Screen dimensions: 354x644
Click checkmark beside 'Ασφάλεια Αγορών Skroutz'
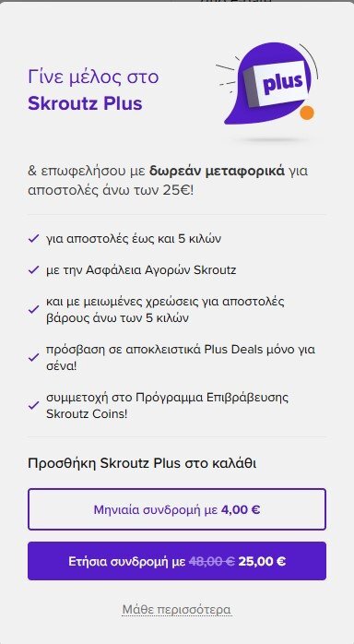[x=33, y=270]
